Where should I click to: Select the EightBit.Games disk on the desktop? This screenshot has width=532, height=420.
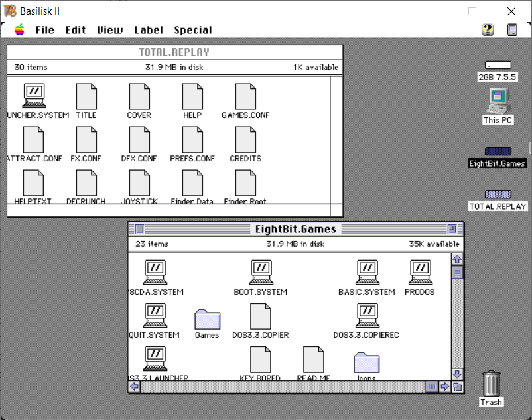point(498,151)
